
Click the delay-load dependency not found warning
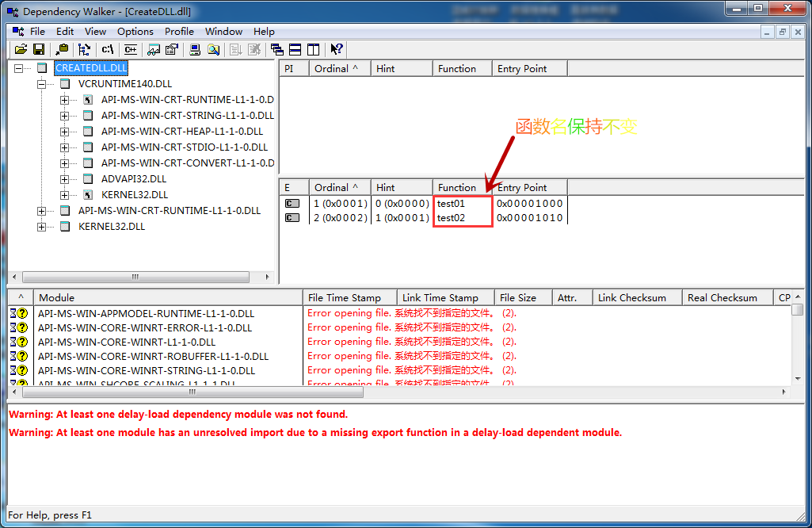[179, 414]
